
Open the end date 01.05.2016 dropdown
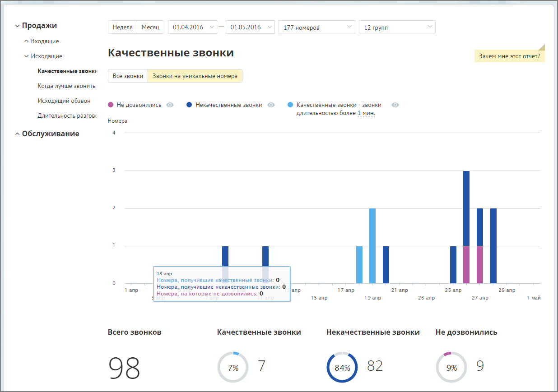250,27
